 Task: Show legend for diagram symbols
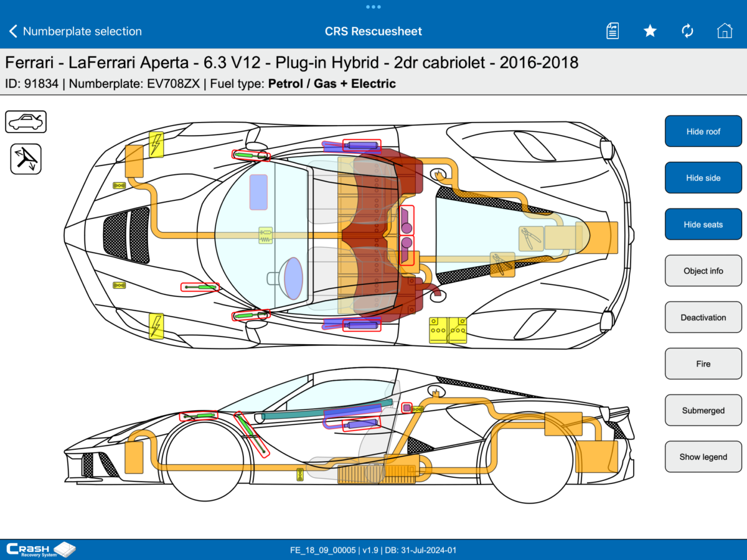[703, 457]
